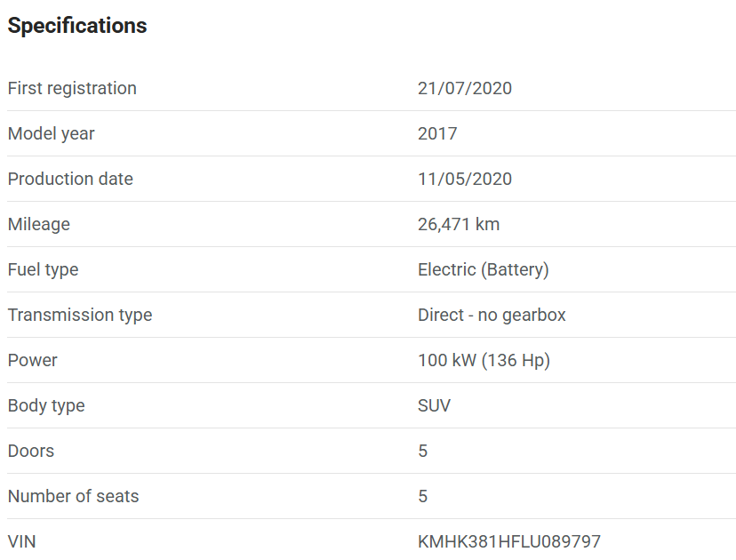The width and height of the screenshot is (736, 560).
Task: Select the 2017 model year value
Action: click(437, 133)
